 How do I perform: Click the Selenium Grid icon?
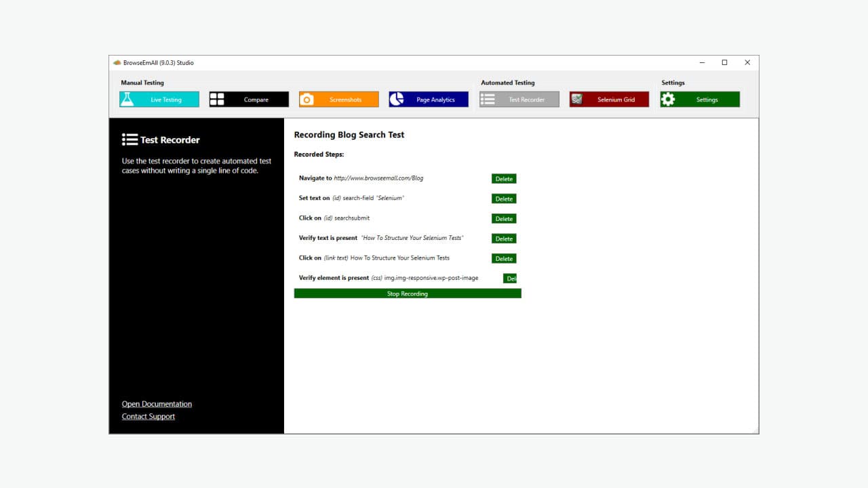[x=578, y=99]
